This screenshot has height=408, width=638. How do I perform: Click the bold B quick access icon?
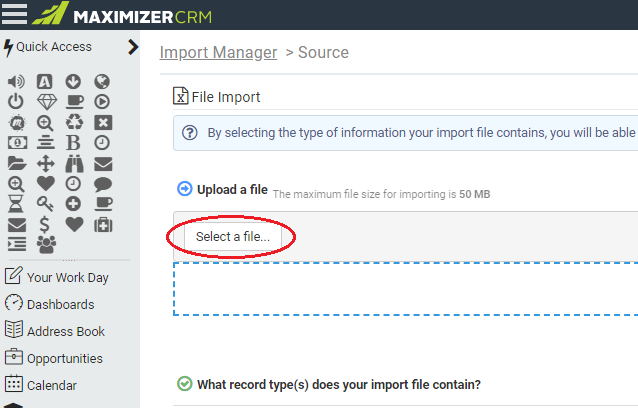73,143
